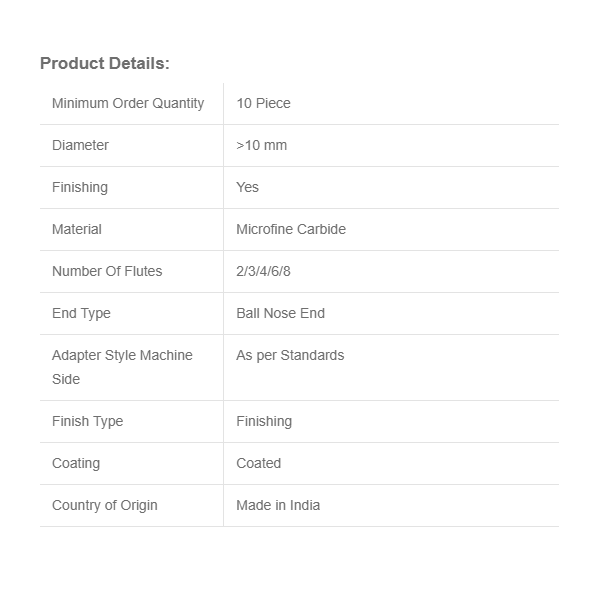The width and height of the screenshot is (600, 600).
Task: Select the Yes value for Finishing
Action: point(247,187)
